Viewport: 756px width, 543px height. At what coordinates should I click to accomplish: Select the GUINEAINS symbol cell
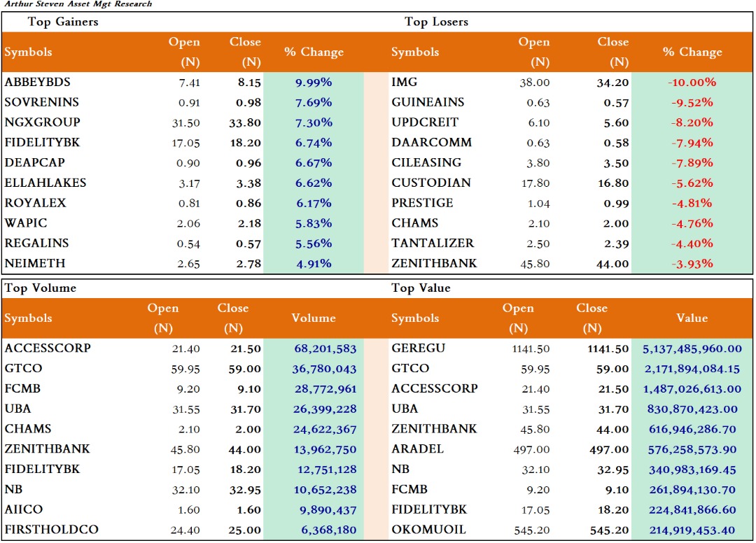(x=428, y=103)
